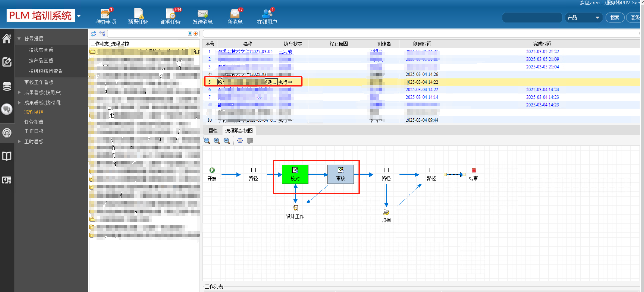
Task: Zoom out on the workflow diagram
Action: (227, 141)
